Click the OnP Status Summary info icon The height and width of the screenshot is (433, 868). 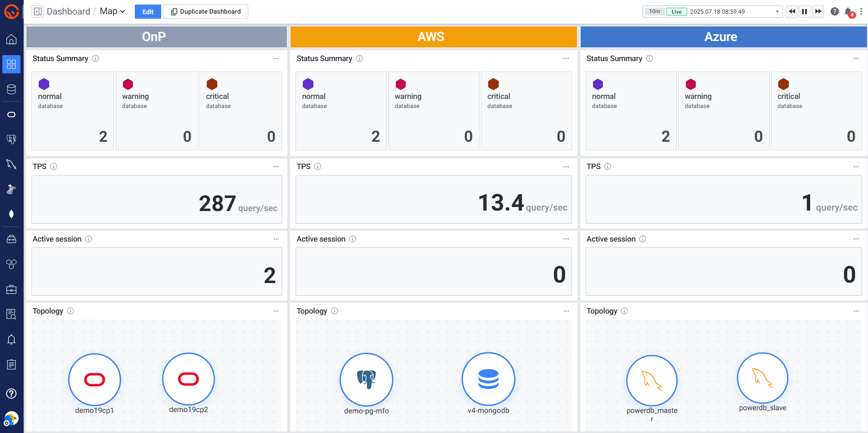96,58
